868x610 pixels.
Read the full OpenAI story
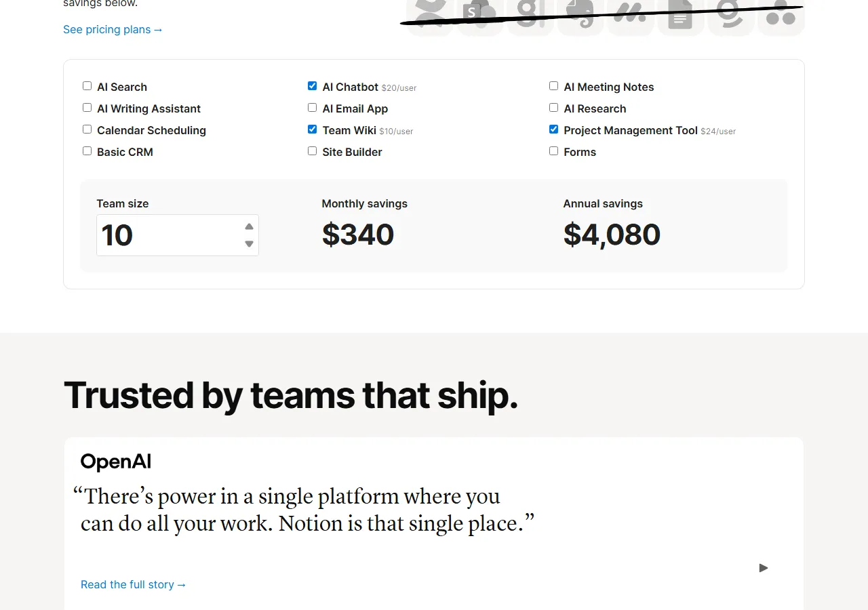click(133, 584)
